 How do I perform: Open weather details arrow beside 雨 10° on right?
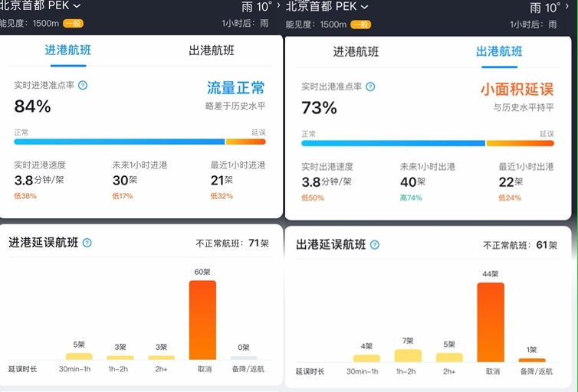(x=567, y=6)
